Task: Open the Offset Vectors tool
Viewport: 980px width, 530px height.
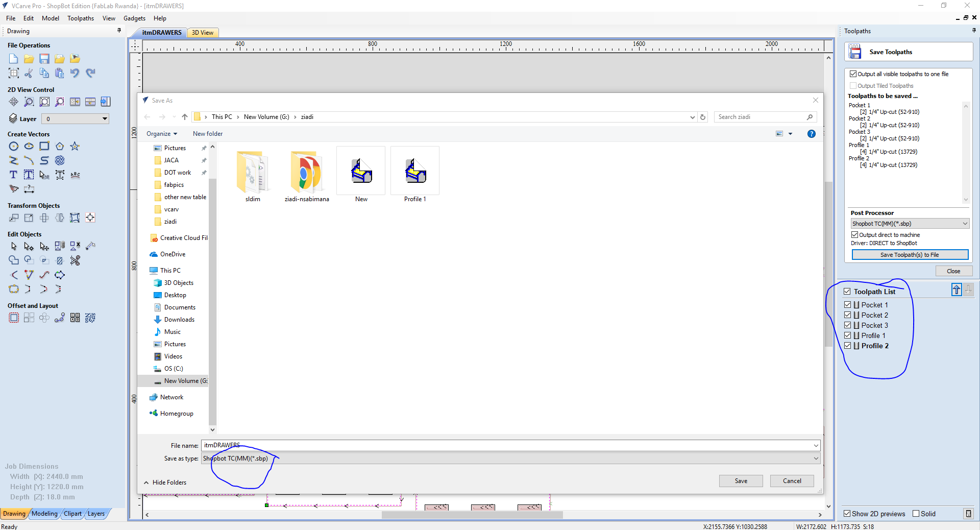Action: tap(14, 318)
